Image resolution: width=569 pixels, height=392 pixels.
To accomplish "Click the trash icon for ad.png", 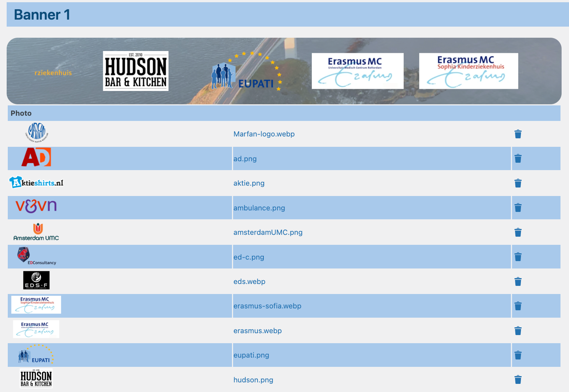I will (x=518, y=159).
